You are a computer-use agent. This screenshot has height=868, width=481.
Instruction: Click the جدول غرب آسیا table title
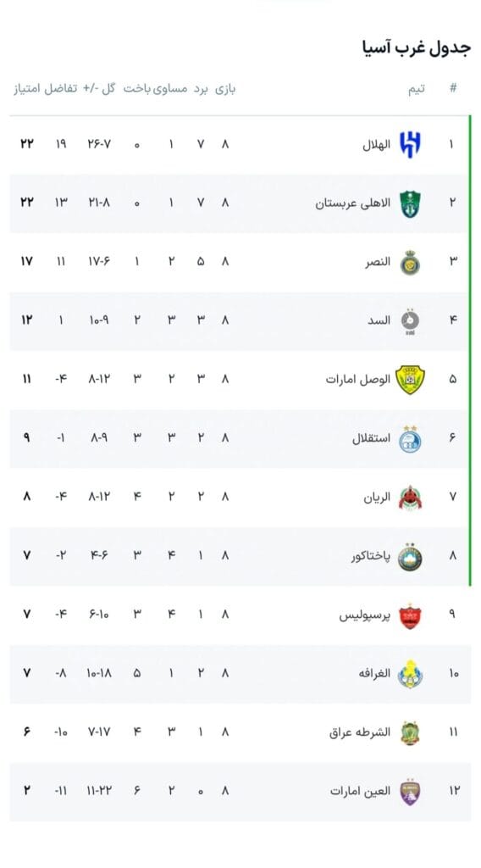(417, 48)
